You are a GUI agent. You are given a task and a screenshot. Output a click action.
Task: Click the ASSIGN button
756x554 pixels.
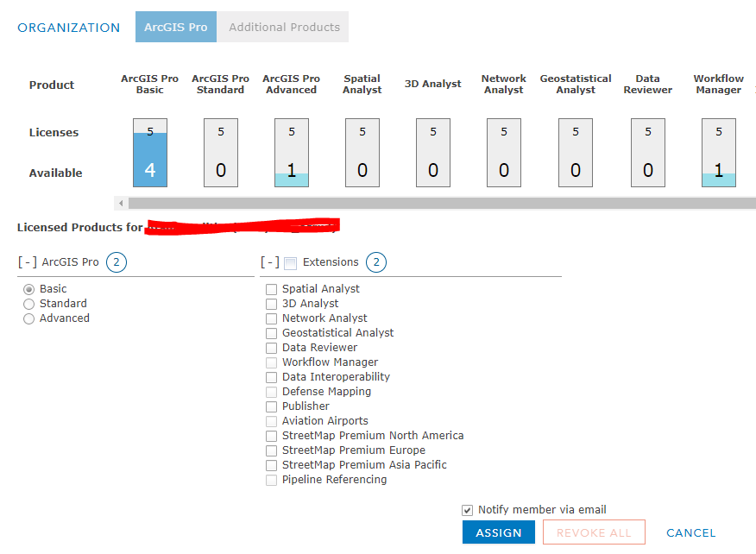point(499,532)
